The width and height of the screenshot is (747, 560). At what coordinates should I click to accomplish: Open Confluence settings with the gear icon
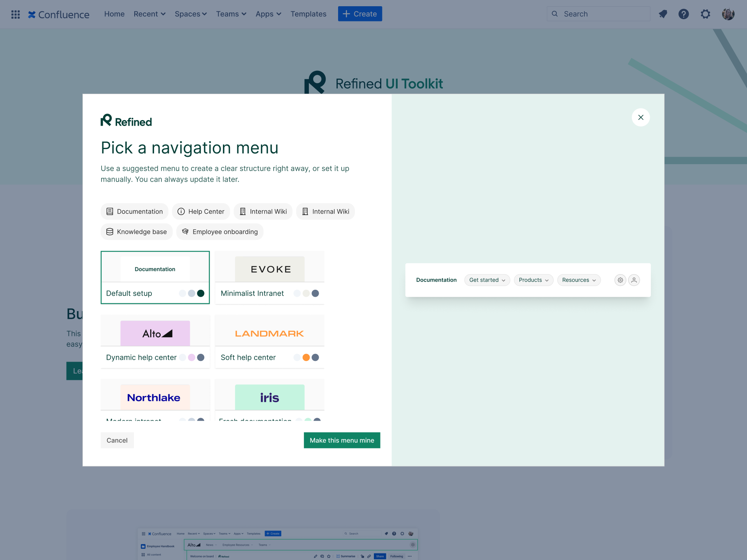pos(705,14)
